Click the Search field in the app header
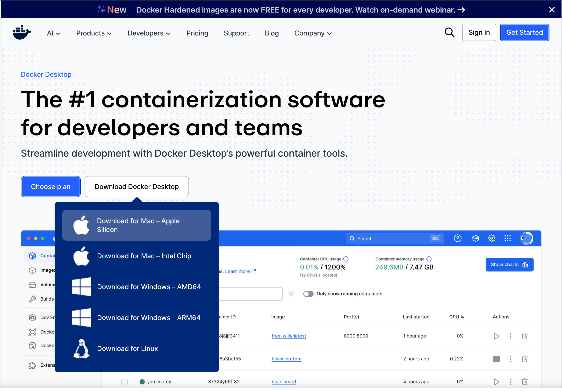 395,238
